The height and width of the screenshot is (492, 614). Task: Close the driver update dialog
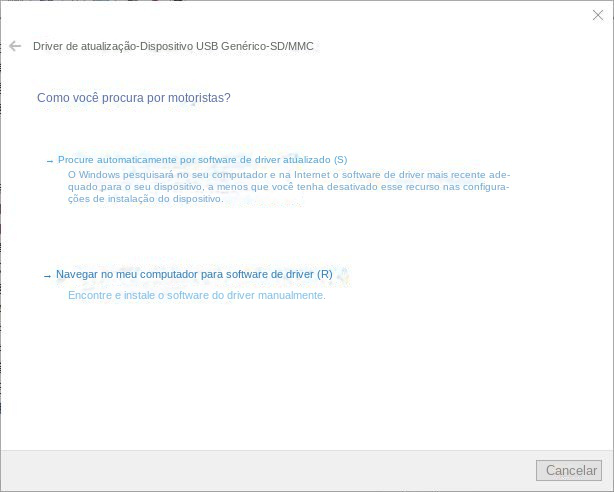[598, 15]
